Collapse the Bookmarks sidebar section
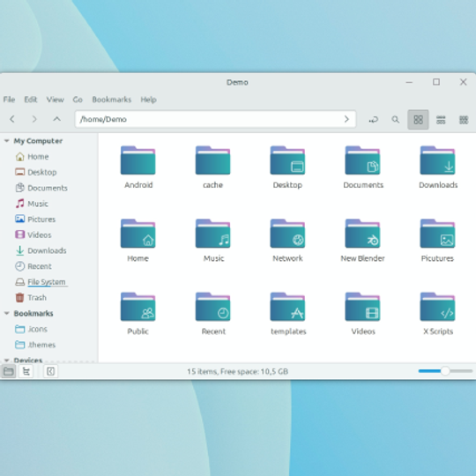 (7, 313)
